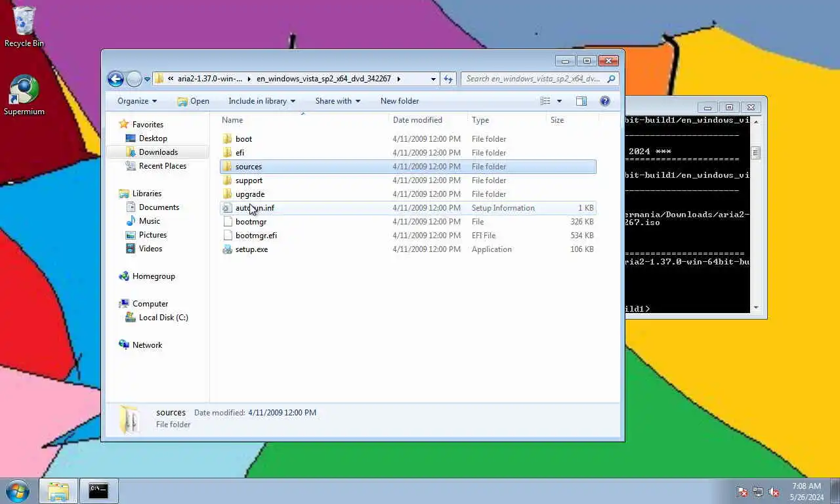Click the New folder button
The height and width of the screenshot is (504, 840).
pos(400,101)
